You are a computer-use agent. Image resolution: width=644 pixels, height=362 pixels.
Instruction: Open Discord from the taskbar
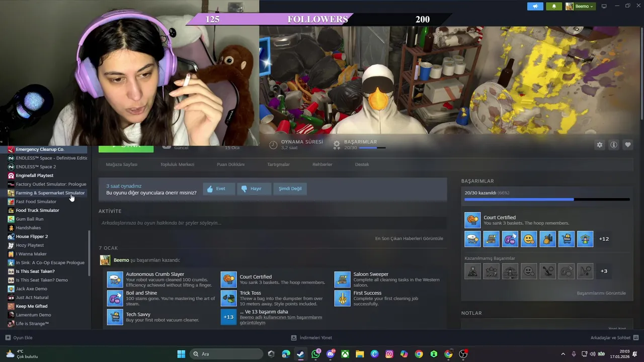331,354
